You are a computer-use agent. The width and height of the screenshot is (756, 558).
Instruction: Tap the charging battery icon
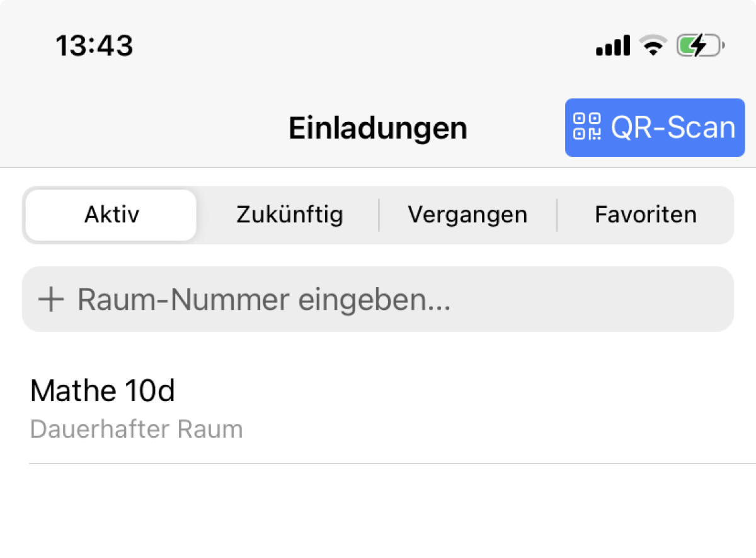coord(699,45)
